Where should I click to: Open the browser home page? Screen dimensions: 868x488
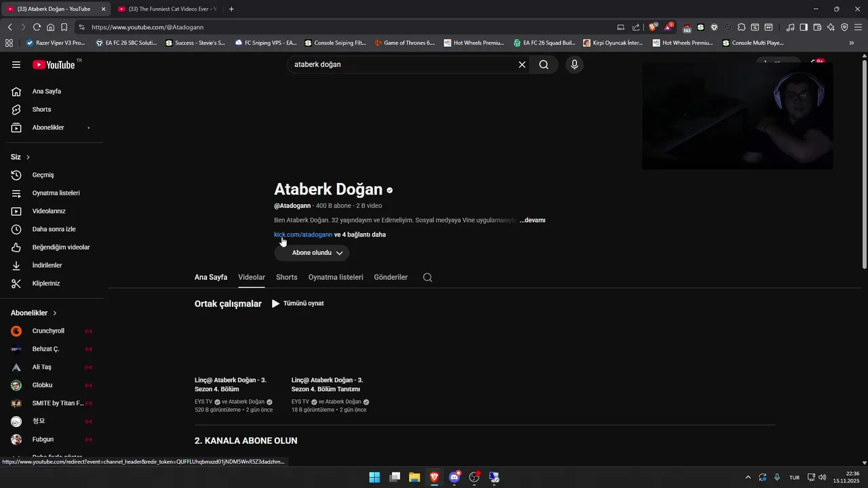point(50,27)
